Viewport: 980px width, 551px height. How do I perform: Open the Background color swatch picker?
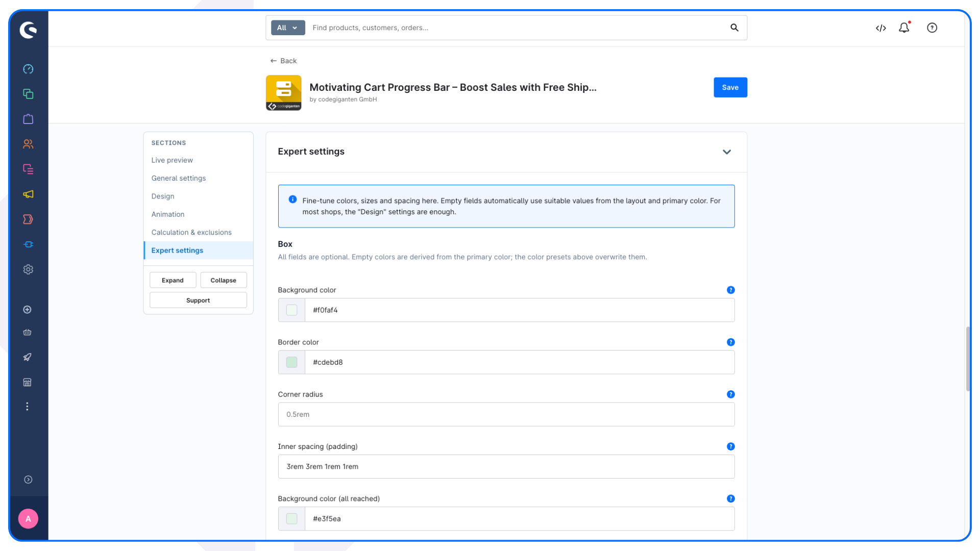291,310
